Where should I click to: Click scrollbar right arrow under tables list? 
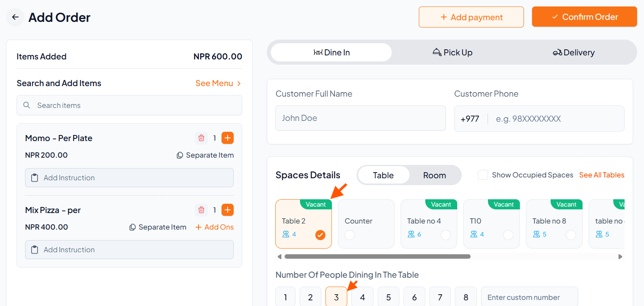620,257
